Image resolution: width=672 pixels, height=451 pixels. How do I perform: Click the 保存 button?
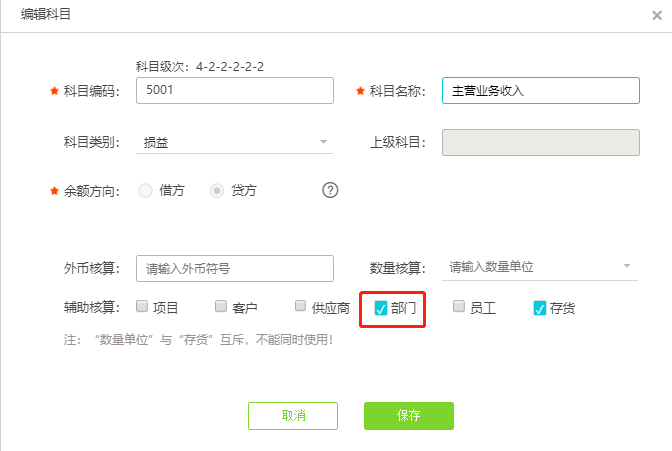(x=408, y=416)
